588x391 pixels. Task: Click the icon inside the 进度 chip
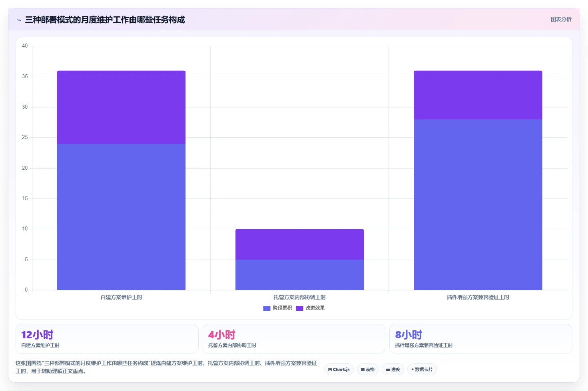(x=388, y=370)
